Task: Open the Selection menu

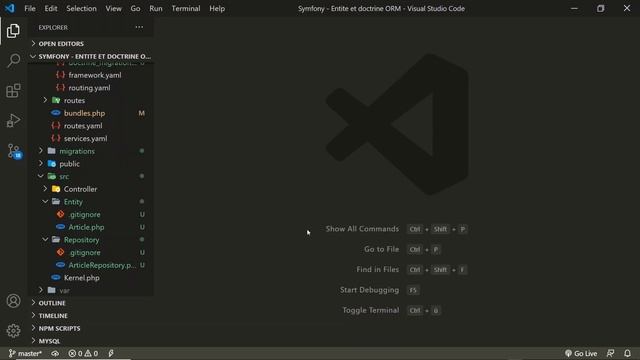Action: tap(81, 8)
